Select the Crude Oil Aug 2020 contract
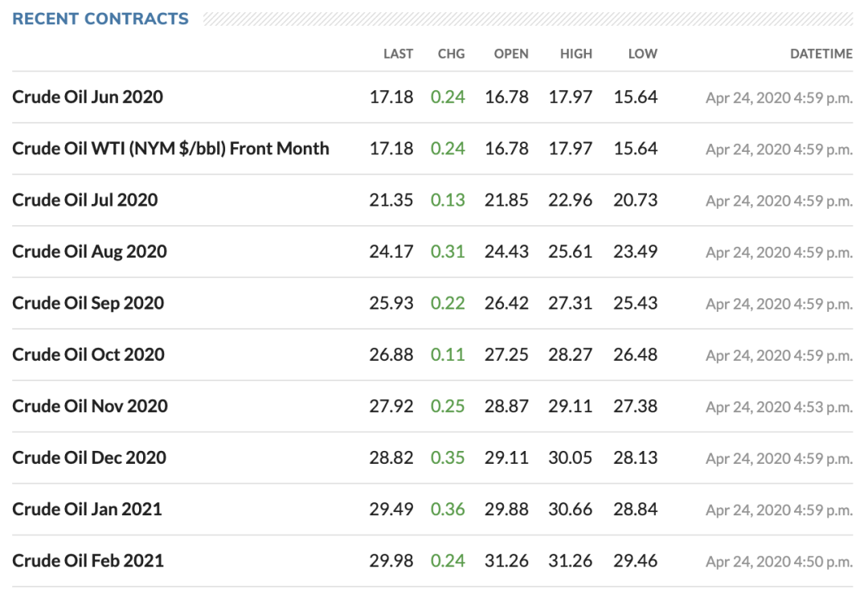Screen dimensions: 868x594 point(89,252)
